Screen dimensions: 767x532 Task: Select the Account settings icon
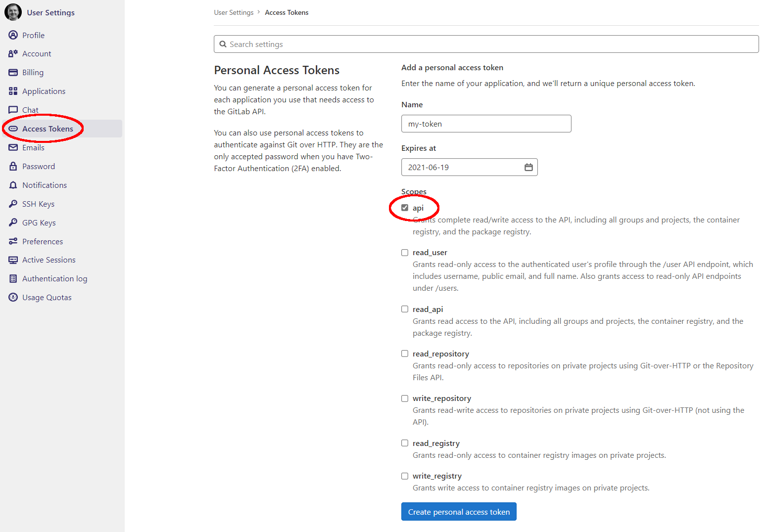pyautogui.click(x=13, y=53)
